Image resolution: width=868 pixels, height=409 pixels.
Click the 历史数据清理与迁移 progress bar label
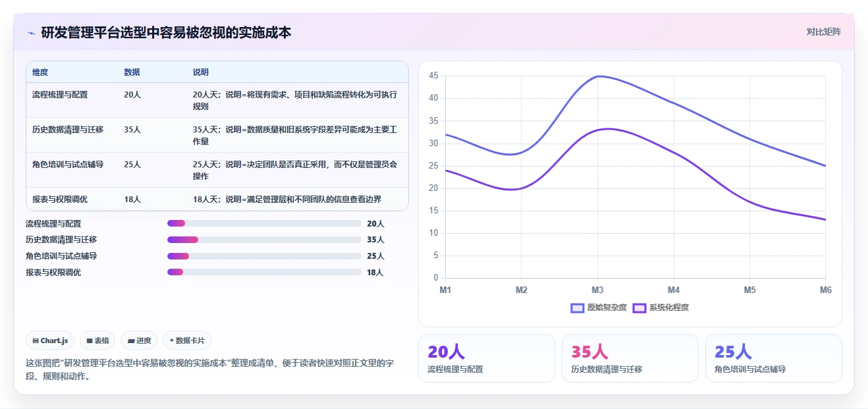point(61,240)
